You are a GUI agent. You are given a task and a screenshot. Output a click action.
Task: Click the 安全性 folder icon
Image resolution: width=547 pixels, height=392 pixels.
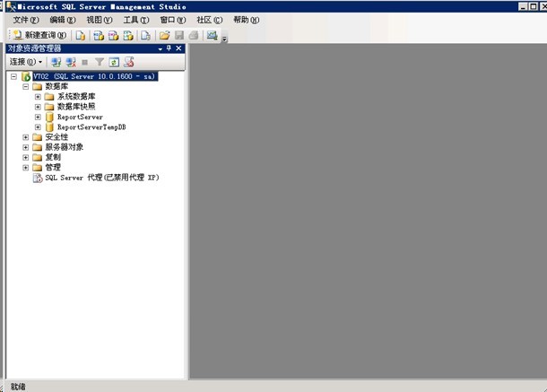[x=38, y=137]
